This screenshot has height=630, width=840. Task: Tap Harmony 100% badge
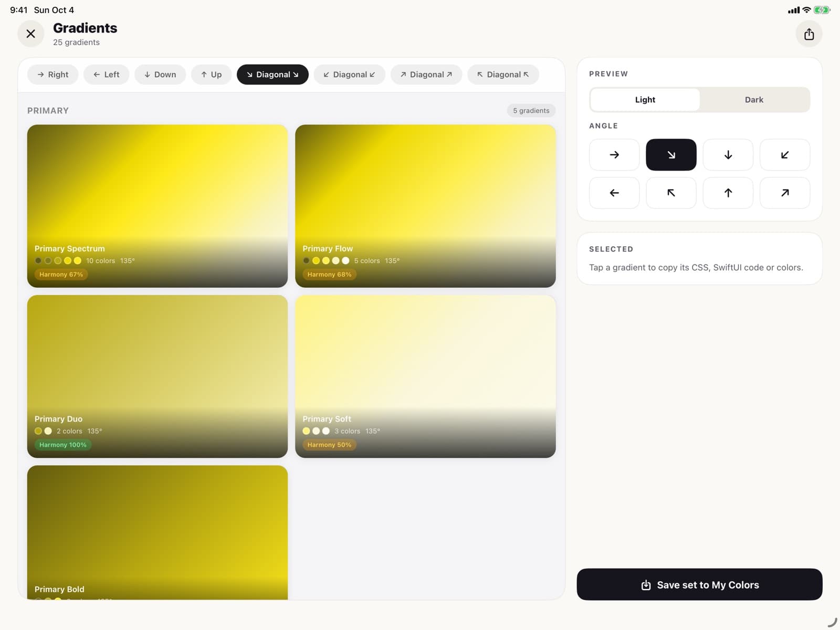63,445
